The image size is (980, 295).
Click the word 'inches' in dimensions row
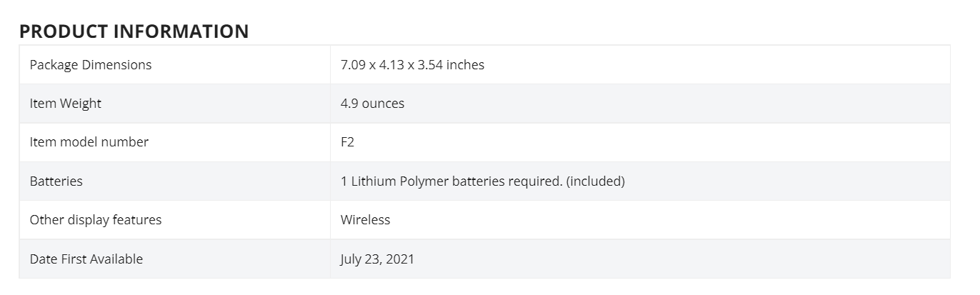point(465,65)
